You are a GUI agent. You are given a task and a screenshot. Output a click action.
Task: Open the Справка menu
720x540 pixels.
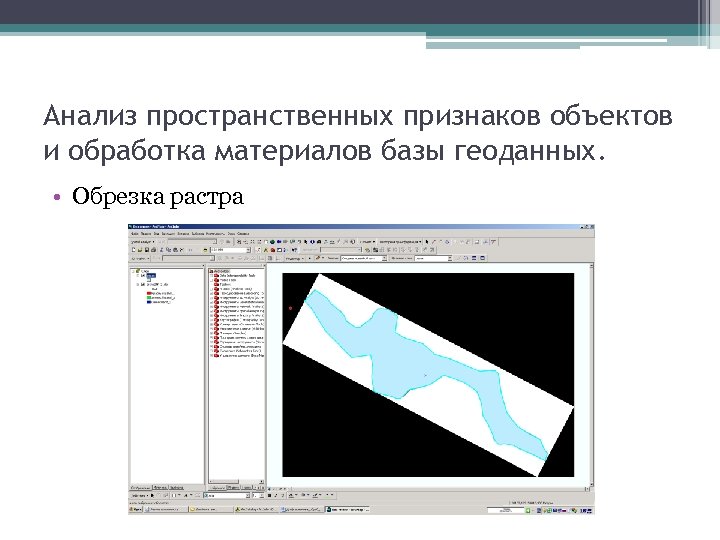[243, 234]
